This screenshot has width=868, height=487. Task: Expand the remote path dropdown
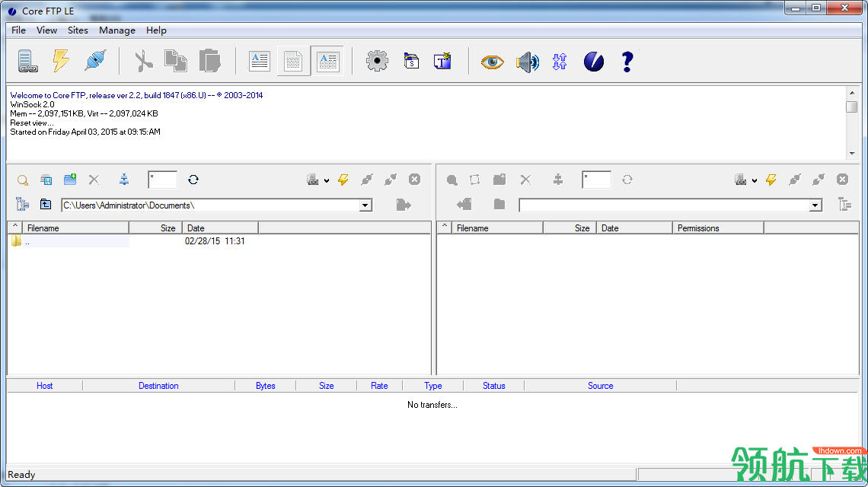(815, 206)
